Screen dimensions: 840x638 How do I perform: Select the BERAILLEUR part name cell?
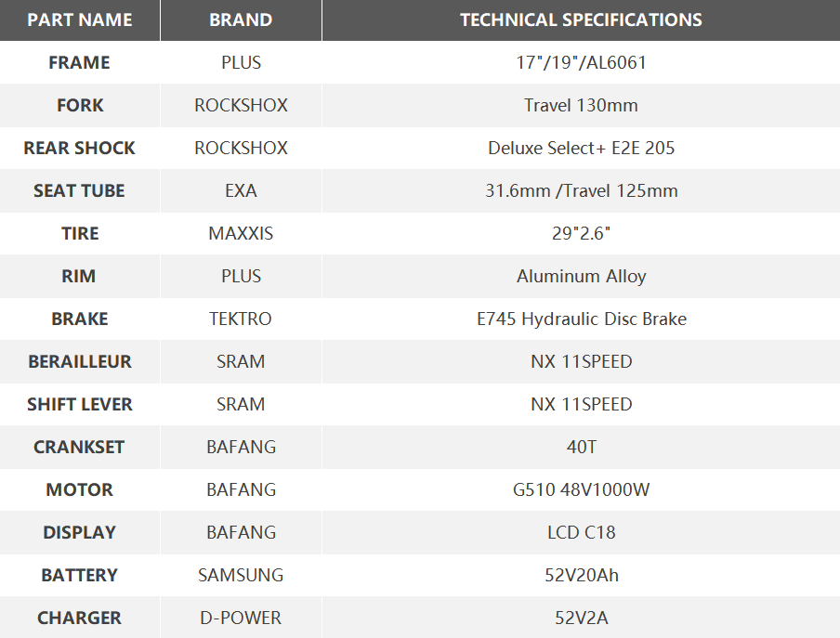(80, 361)
